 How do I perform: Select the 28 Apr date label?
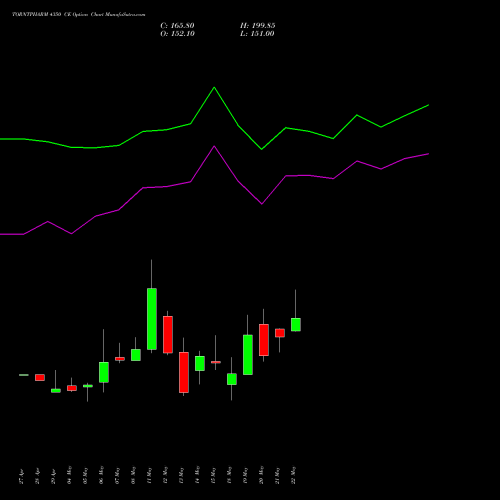38,476
